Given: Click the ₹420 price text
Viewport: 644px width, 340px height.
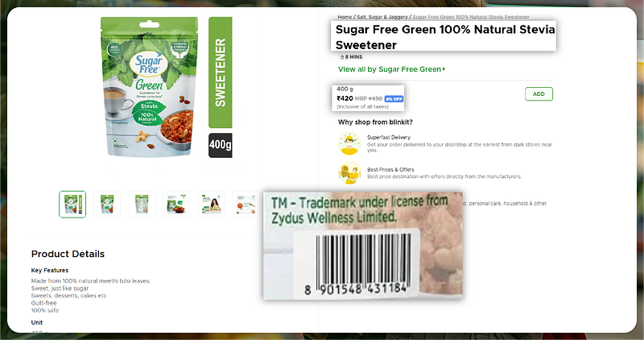Looking at the screenshot, I should click(x=345, y=98).
